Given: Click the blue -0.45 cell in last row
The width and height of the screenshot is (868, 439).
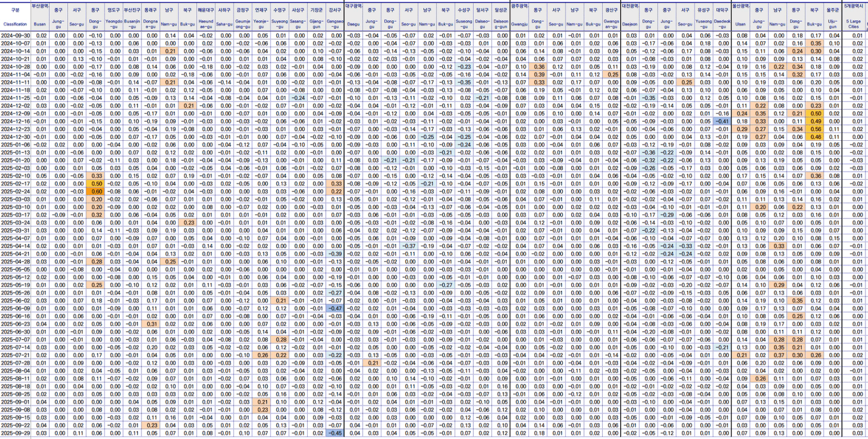Looking at the screenshot, I should (335, 433).
